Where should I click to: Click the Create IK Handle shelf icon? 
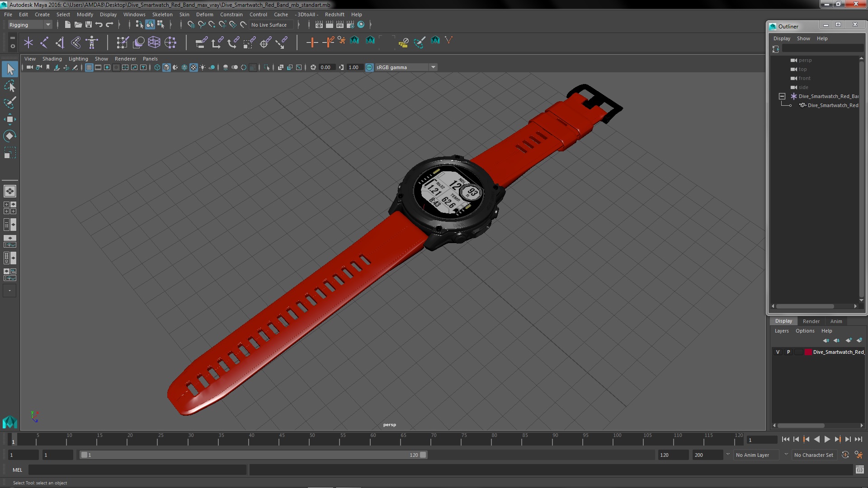point(60,42)
